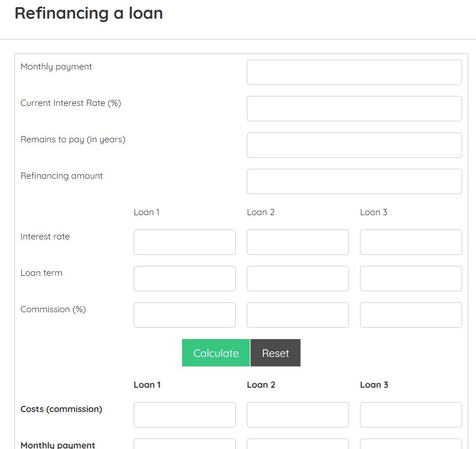Select the Current Interest Rate (%) field

tap(355, 109)
